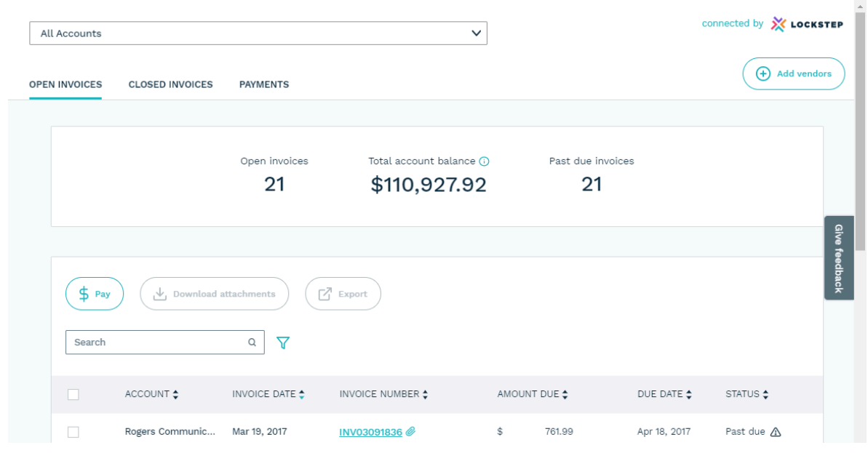Open invoice link INV03091836
The image size is (868, 453).
pyautogui.click(x=370, y=432)
